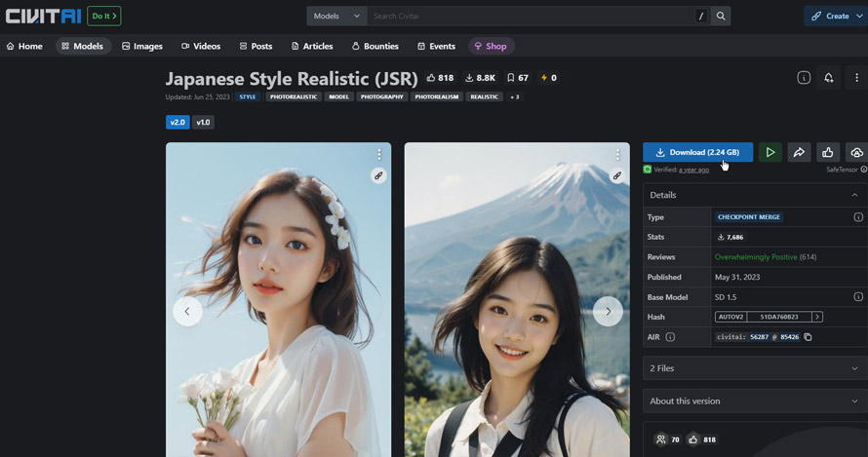Expand the About this version section
Viewport: 868px width, 457px height.
(754, 401)
